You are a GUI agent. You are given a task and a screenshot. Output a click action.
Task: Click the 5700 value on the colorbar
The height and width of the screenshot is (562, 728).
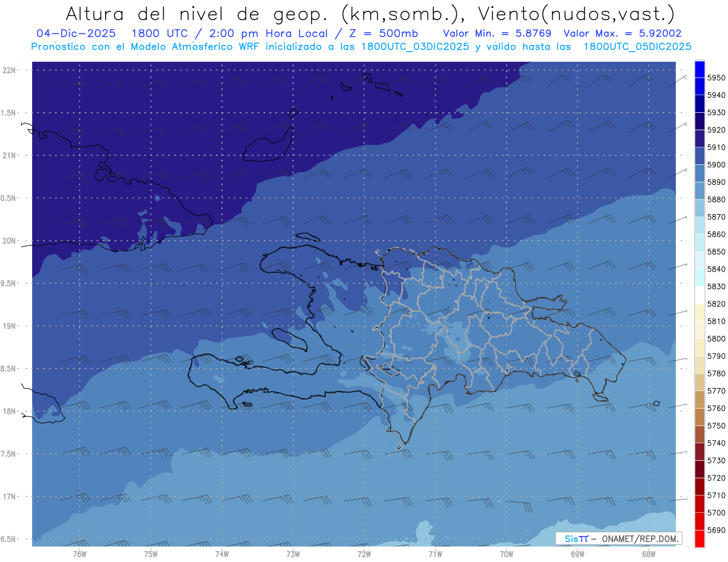(x=716, y=513)
